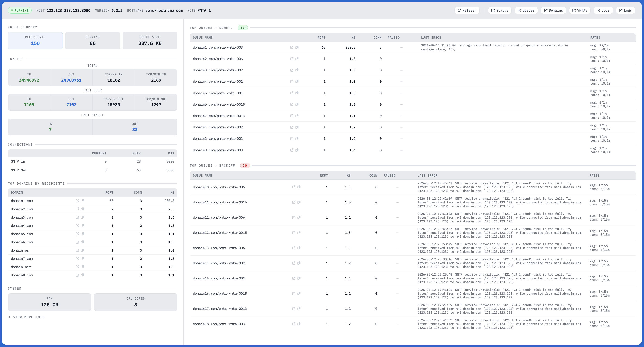Copy the domain6.com/pmta-vmta-0015 queue name
This screenshot has width=644, height=347.
297,104
